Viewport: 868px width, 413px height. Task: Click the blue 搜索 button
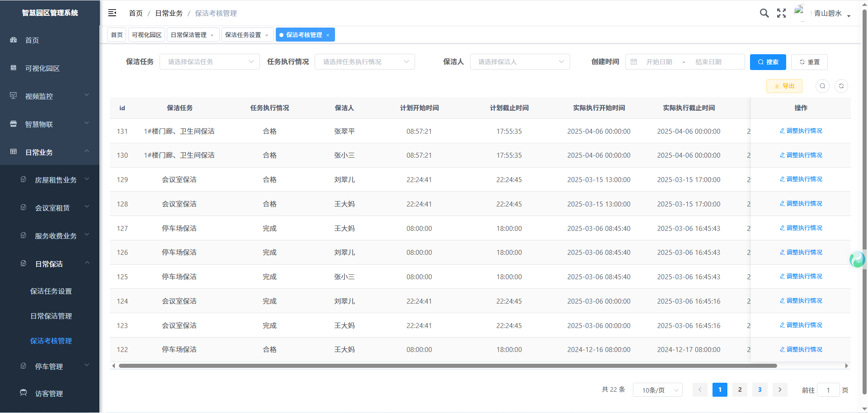(x=768, y=62)
